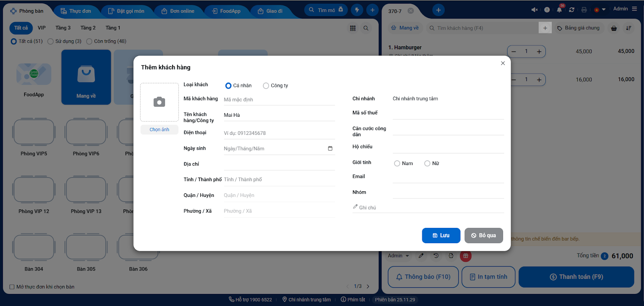Click Thanh toán (F9) payment button
This screenshot has width=644, height=306.
pyautogui.click(x=576, y=277)
